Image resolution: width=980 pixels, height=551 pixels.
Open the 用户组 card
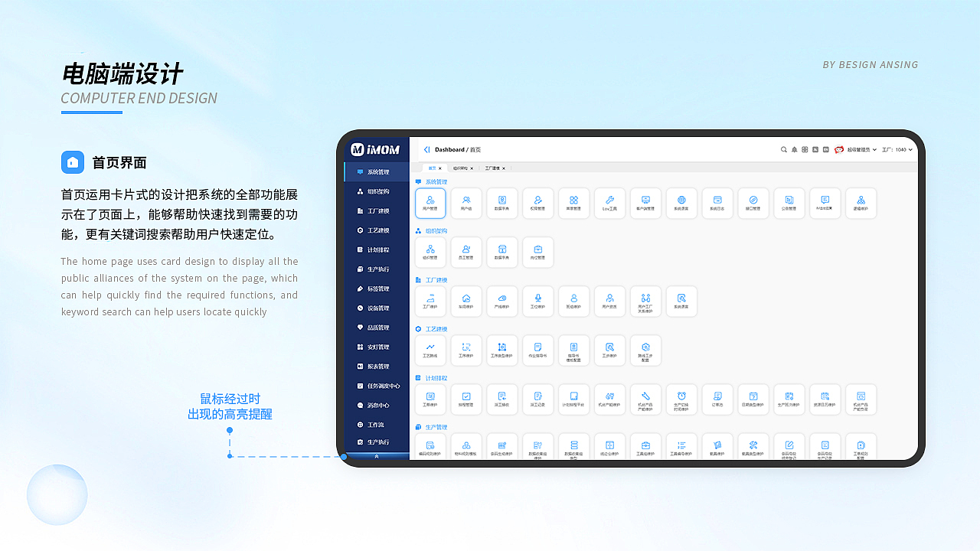[466, 204]
